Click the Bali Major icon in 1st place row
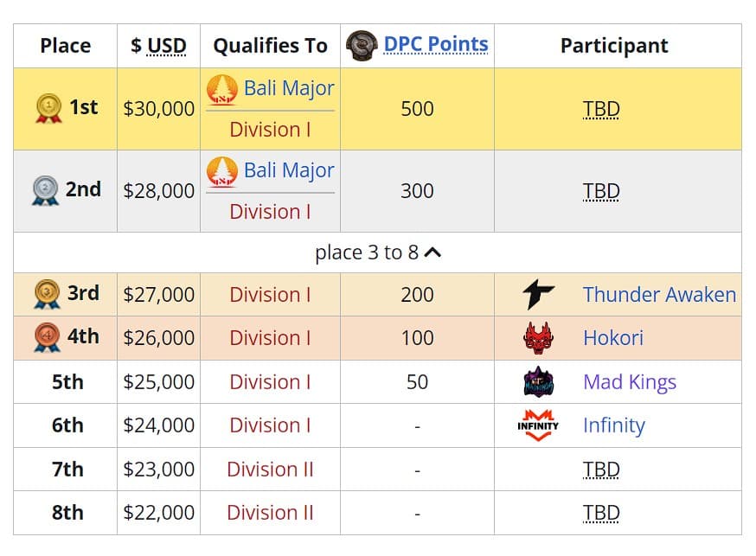 point(222,89)
